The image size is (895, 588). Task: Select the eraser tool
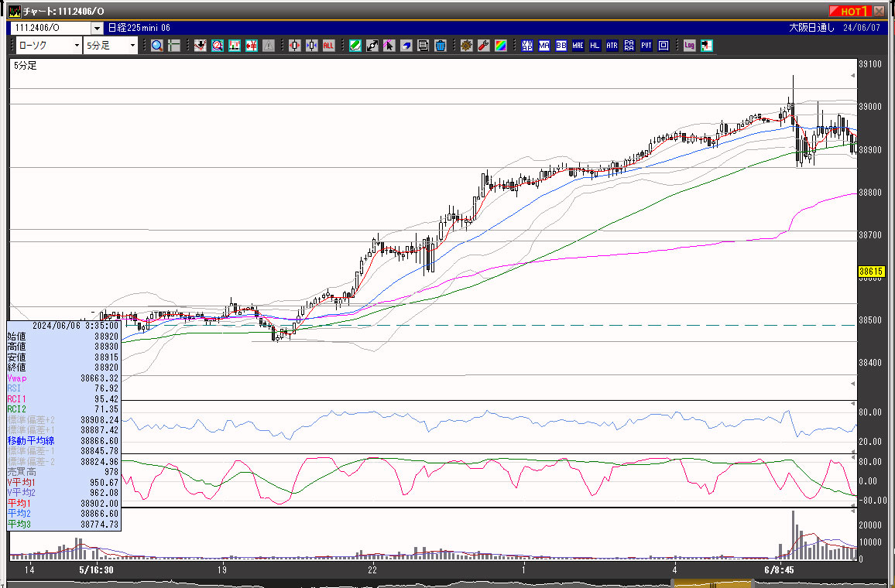tap(406, 46)
